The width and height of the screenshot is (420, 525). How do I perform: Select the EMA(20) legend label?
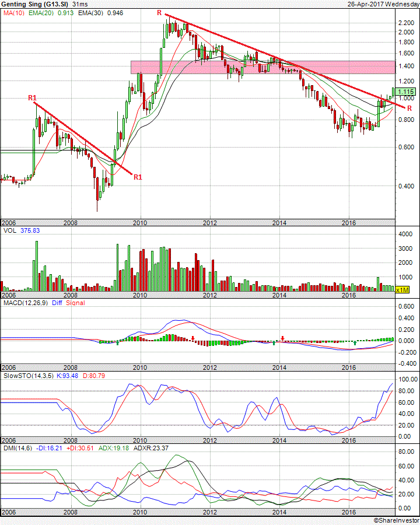(x=41, y=13)
